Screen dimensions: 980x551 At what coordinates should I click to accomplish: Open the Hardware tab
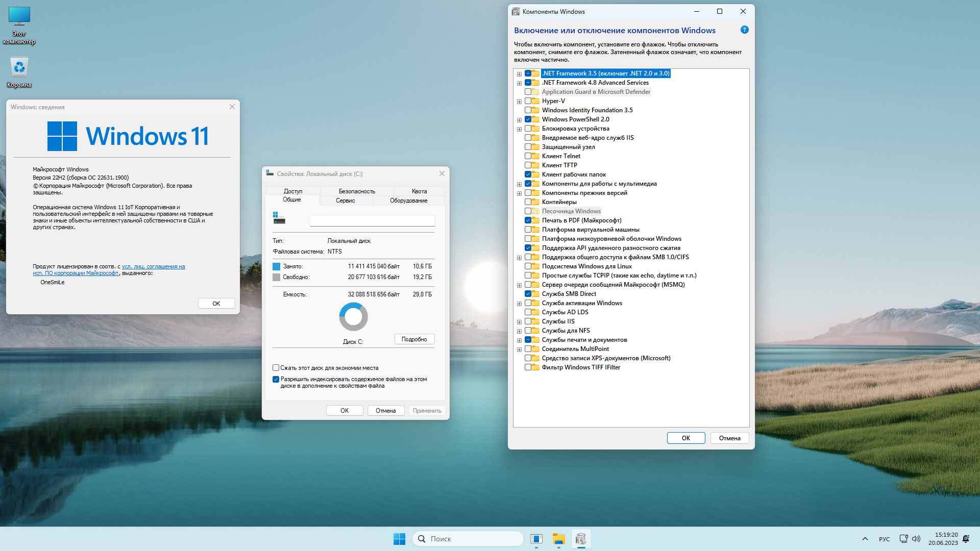point(408,201)
